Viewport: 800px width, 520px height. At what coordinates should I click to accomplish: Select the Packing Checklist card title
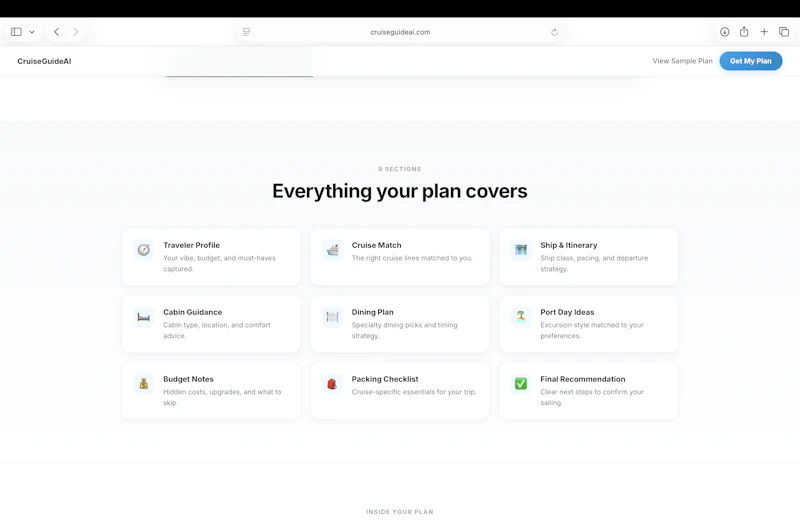tap(385, 379)
